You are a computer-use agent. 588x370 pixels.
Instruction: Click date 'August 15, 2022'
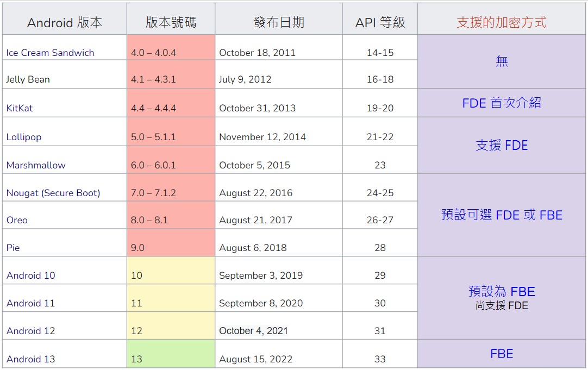point(256,359)
